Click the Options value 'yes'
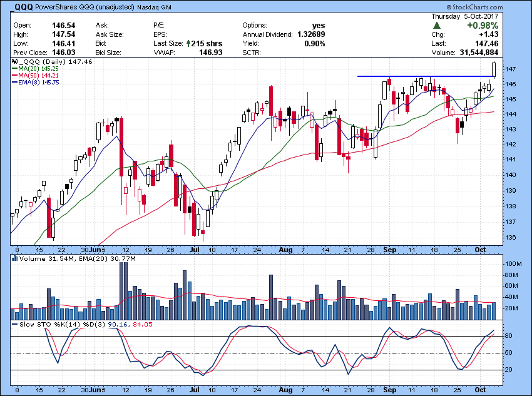Viewport: 532px width, 396px height. coord(319,26)
